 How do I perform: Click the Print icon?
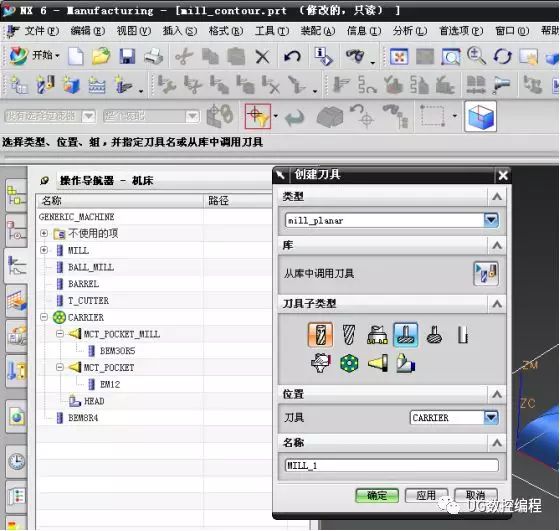[x=153, y=56]
